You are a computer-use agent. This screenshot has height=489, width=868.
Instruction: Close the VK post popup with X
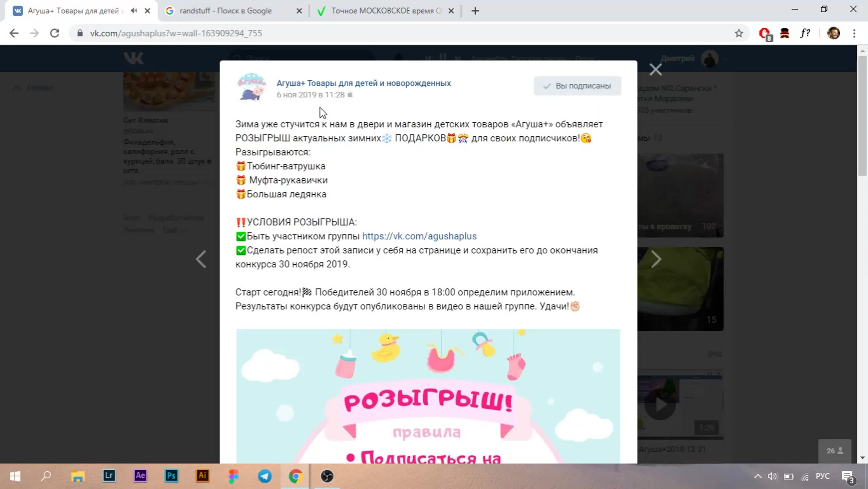[x=655, y=70]
